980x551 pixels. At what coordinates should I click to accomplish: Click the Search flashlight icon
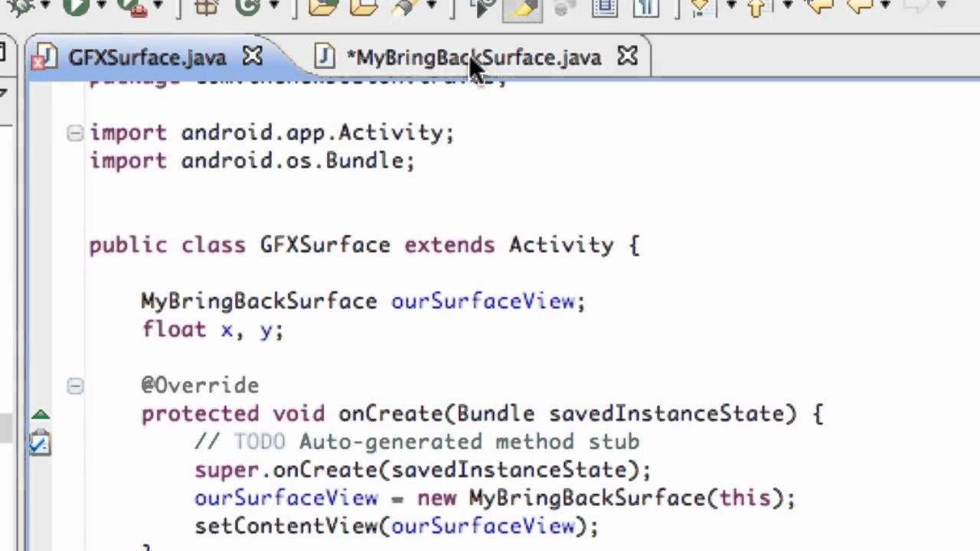coord(403,7)
